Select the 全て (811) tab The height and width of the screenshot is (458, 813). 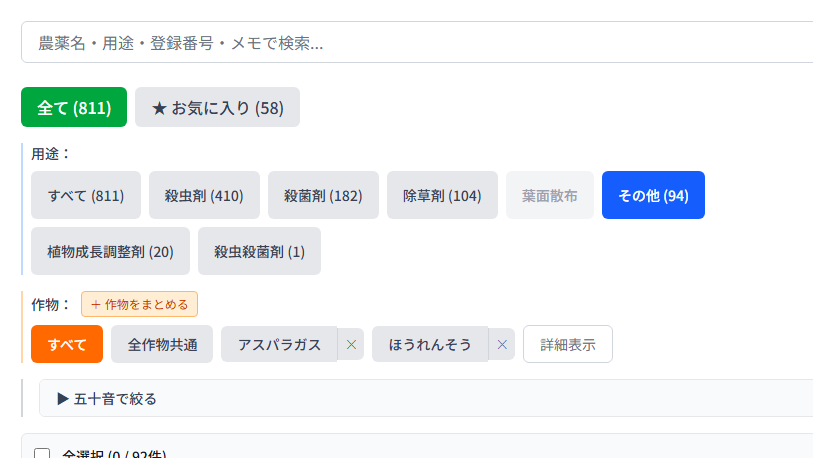(x=74, y=108)
